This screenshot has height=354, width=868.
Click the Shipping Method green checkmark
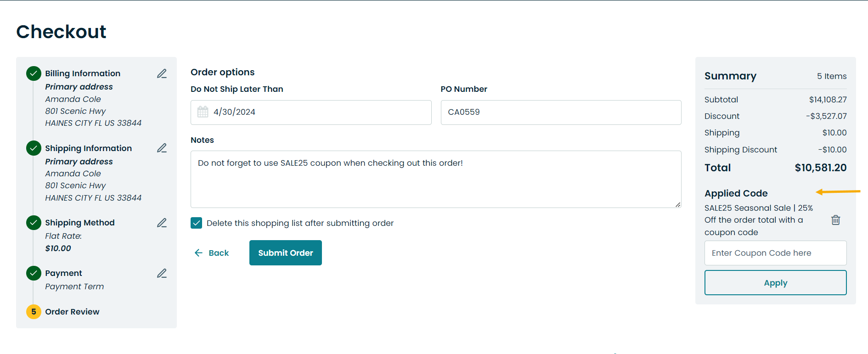(x=34, y=223)
